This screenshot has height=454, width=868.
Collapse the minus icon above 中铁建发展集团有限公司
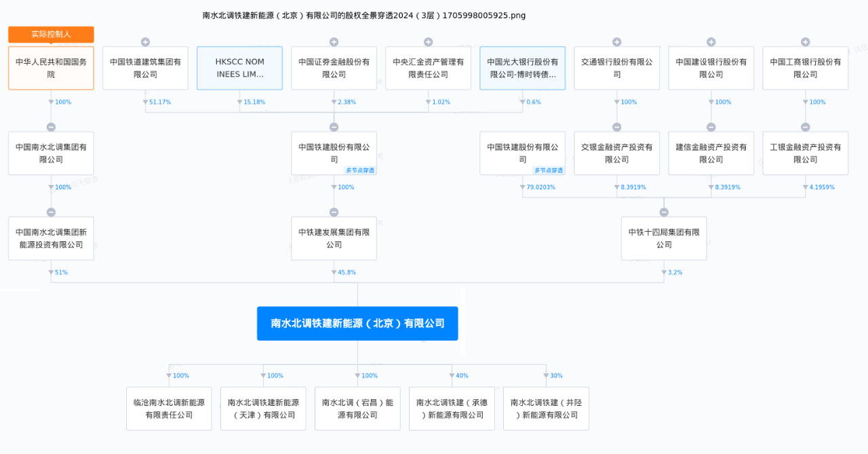tap(334, 212)
